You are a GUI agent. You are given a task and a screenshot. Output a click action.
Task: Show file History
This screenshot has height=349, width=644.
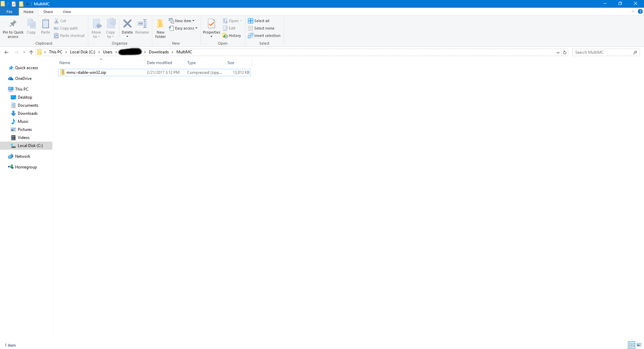(232, 36)
